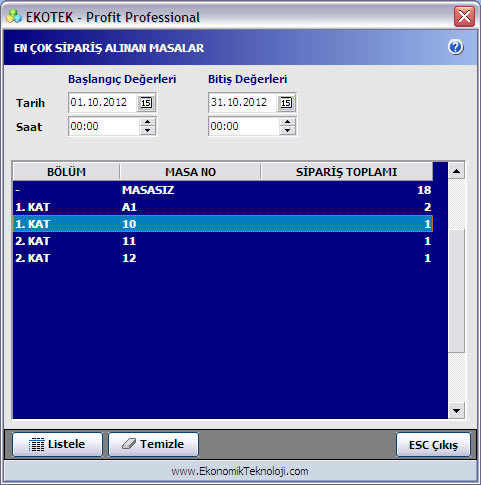The image size is (481, 485).
Task: Select 2. KAT row with table 11
Action: tap(223, 241)
